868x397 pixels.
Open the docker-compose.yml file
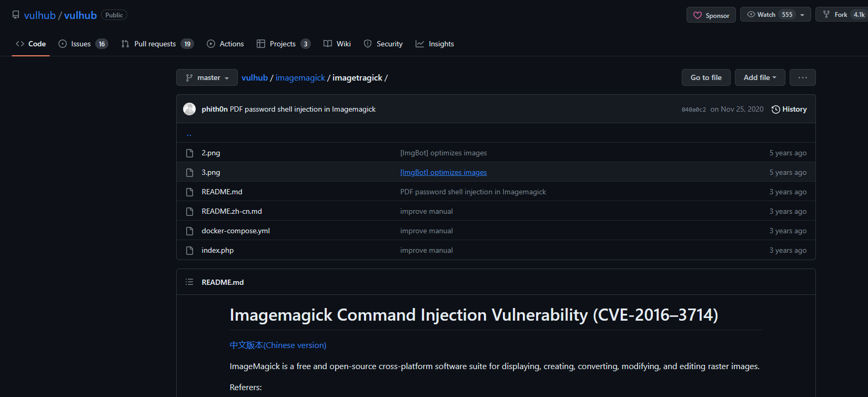pyautogui.click(x=236, y=231)
